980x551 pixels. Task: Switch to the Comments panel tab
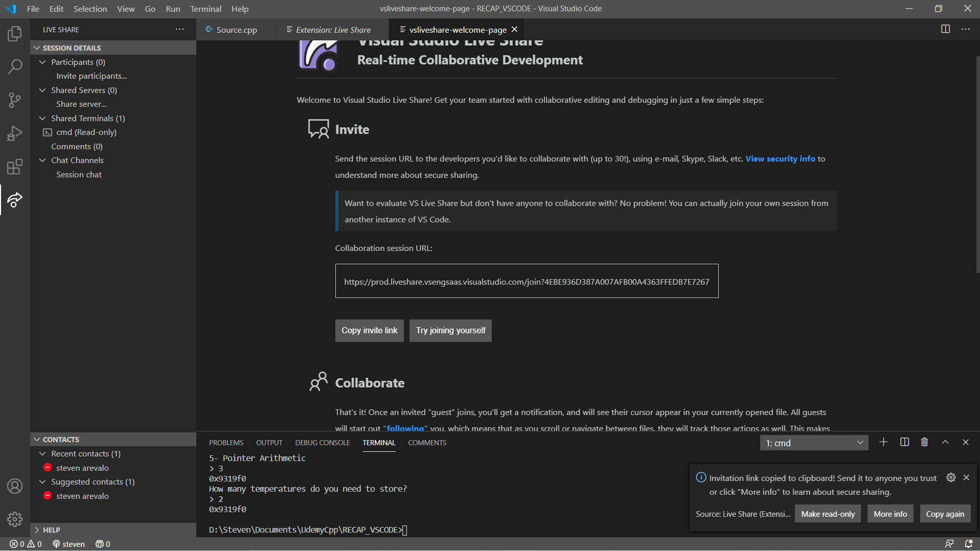(x=427, y=443)
